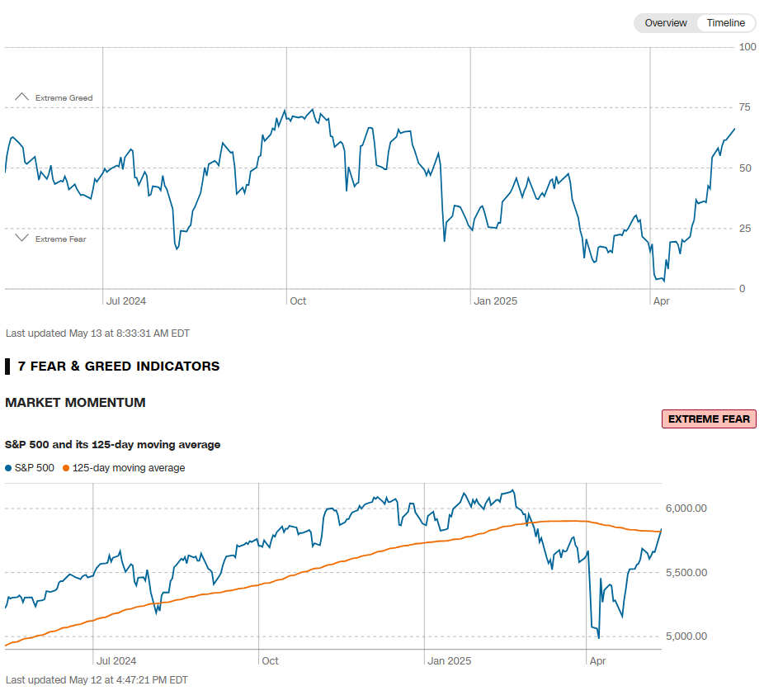The image size is (764, 700).
Task: Click Jan 2025 on the Fear & Greed timeline
Action: coord(495,301)
